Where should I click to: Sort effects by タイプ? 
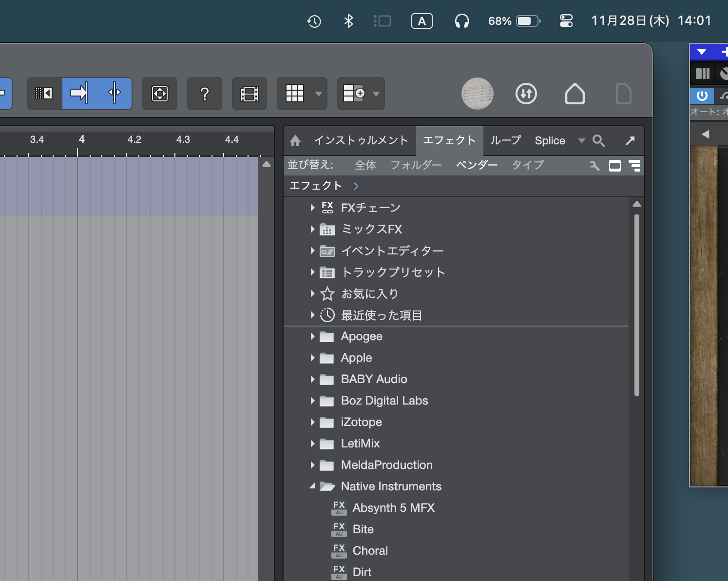(x=527, y=165)
